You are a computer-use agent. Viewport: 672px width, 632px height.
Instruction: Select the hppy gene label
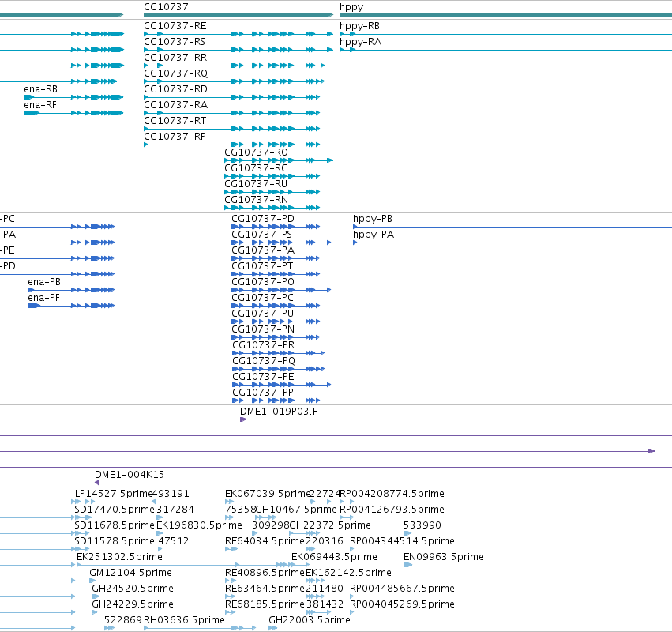tap(351, 7)
